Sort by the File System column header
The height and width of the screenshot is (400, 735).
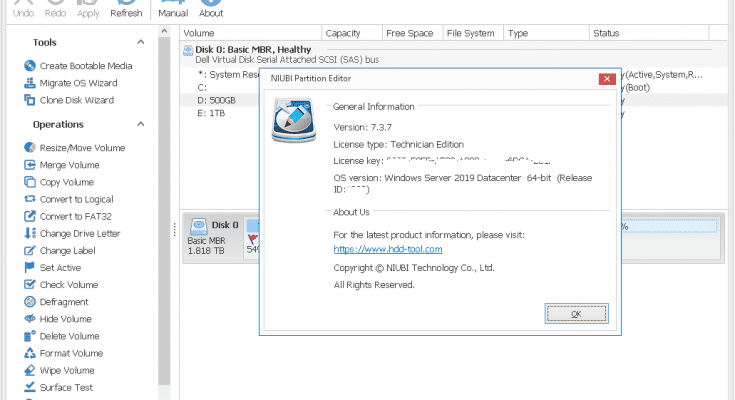tap(473, 33)
